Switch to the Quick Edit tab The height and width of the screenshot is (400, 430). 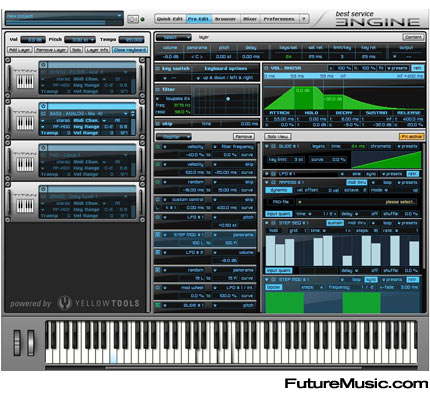[170, 19]
